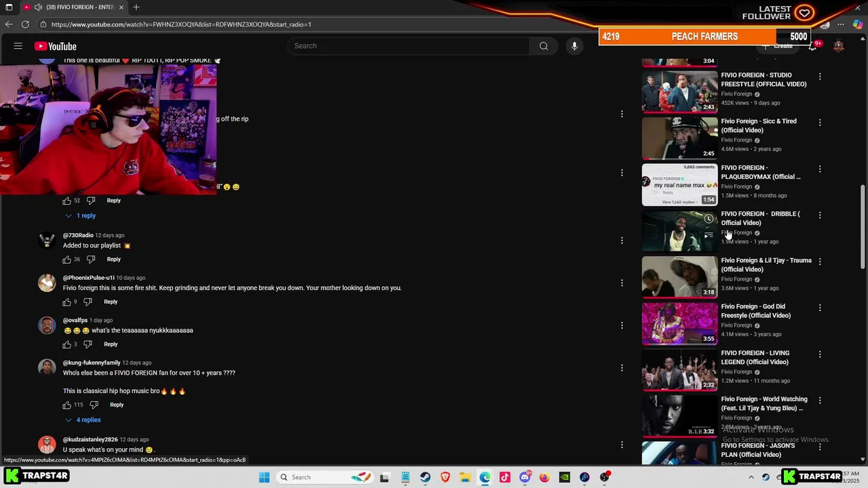The height and width of the screenshot is (488, 868).
Task: Open more actions for Trauma video
Action: pyautogui.click(x=820, y=262)
